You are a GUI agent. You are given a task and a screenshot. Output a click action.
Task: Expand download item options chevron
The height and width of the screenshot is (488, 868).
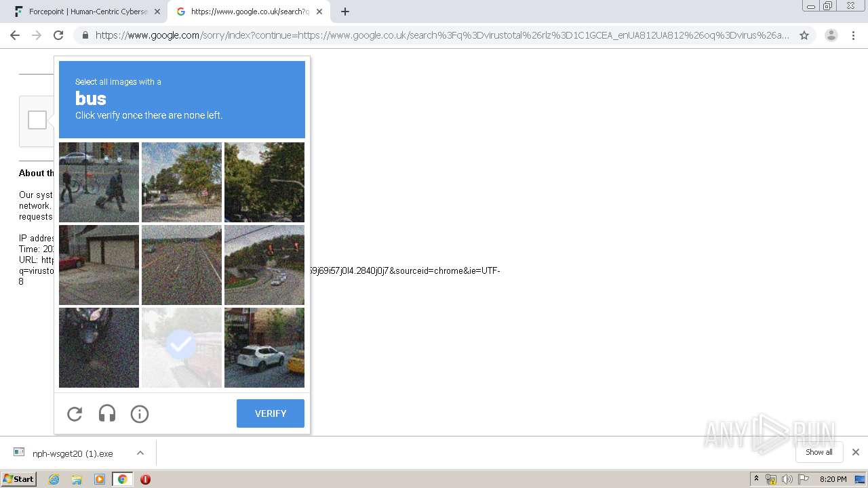click(140, 453)
